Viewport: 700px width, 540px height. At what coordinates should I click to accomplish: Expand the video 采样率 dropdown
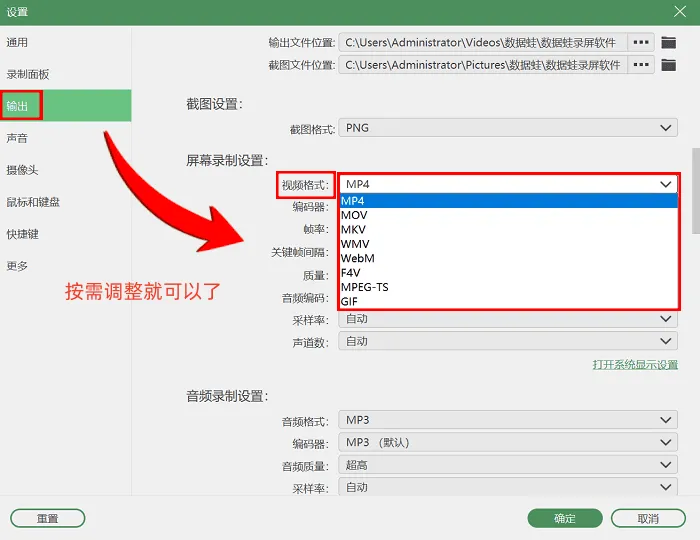click(508, 319)
